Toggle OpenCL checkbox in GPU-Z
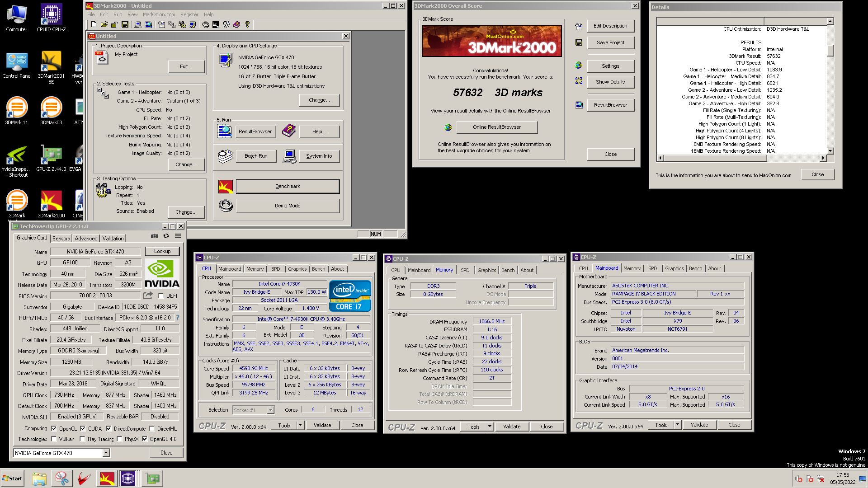Viewport: 868px width, 488px height. coord(54,428)
